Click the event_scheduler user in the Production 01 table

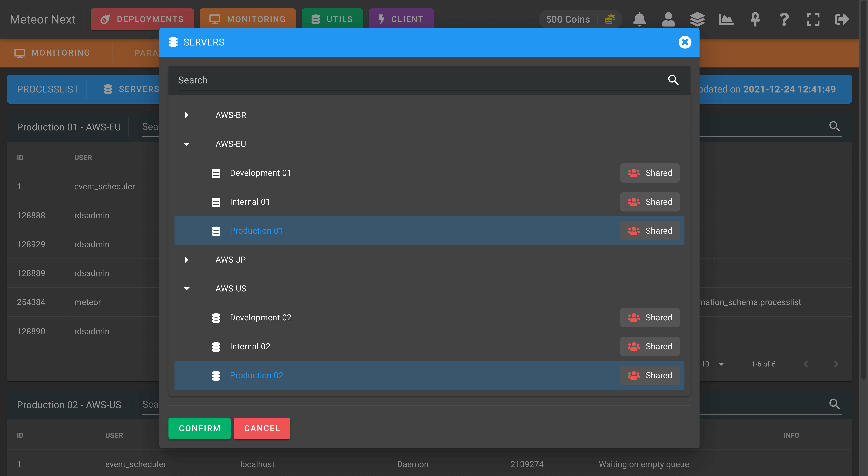[104, 187]
